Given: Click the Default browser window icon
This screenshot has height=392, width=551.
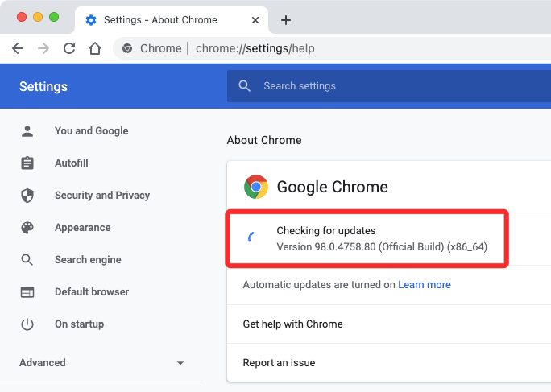Looking at the screenshot, I should point(27,291).
